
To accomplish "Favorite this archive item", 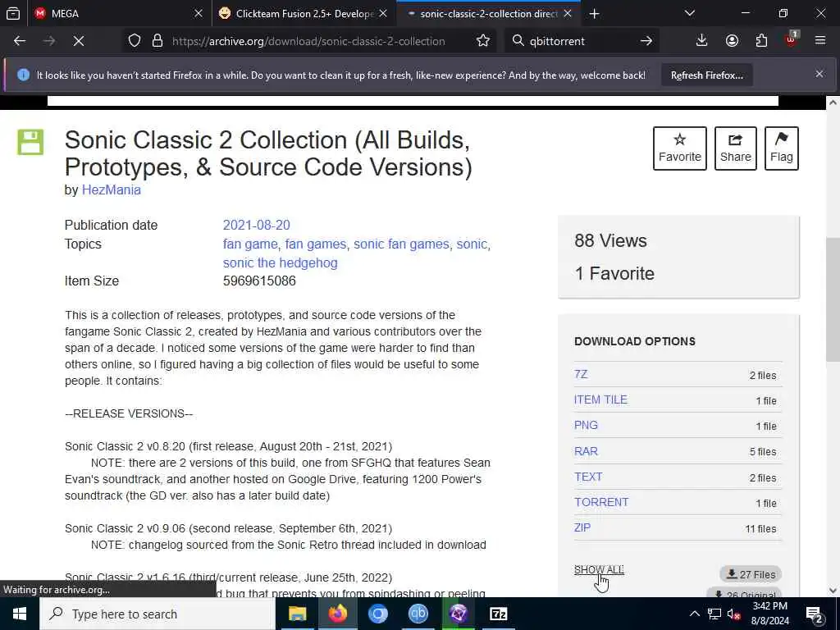I will (x=680, y=148).
